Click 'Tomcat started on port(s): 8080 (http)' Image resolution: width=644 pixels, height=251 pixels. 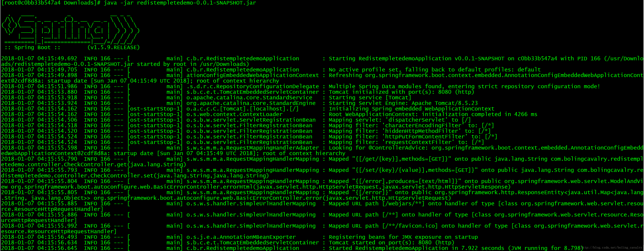click(x=391, y=243)
